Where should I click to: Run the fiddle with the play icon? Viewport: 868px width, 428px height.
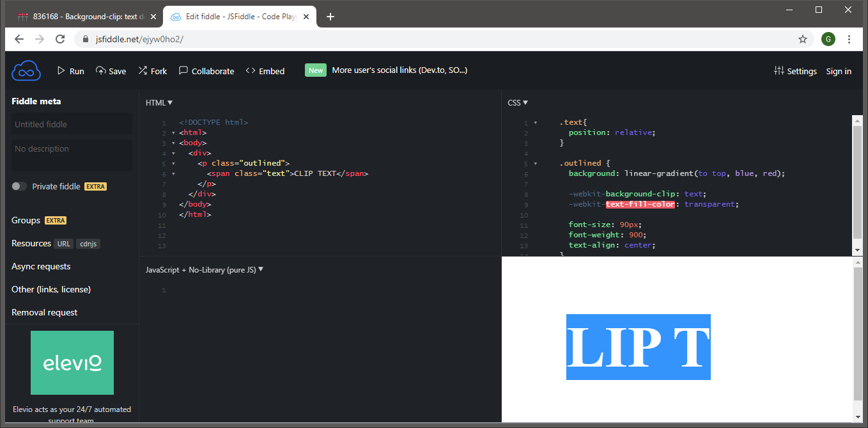[70, 71]
